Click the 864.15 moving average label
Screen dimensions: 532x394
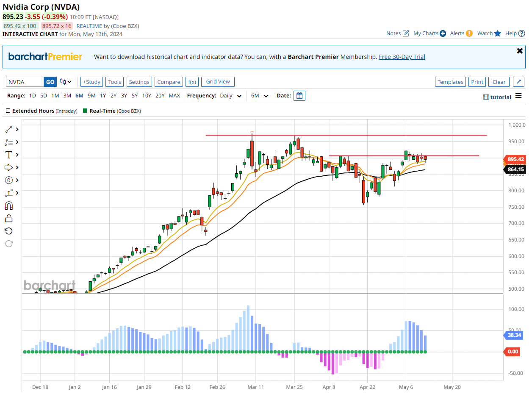tap(515, 169)
